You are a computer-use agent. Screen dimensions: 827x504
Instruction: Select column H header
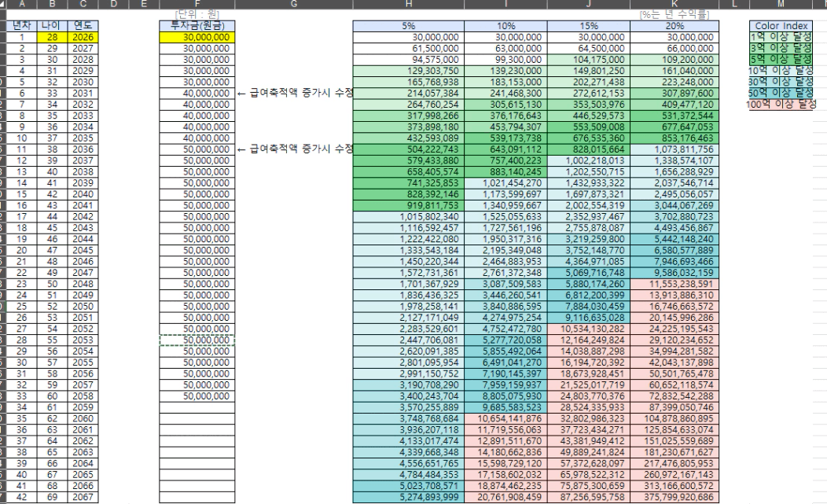(x=408, y=5)
